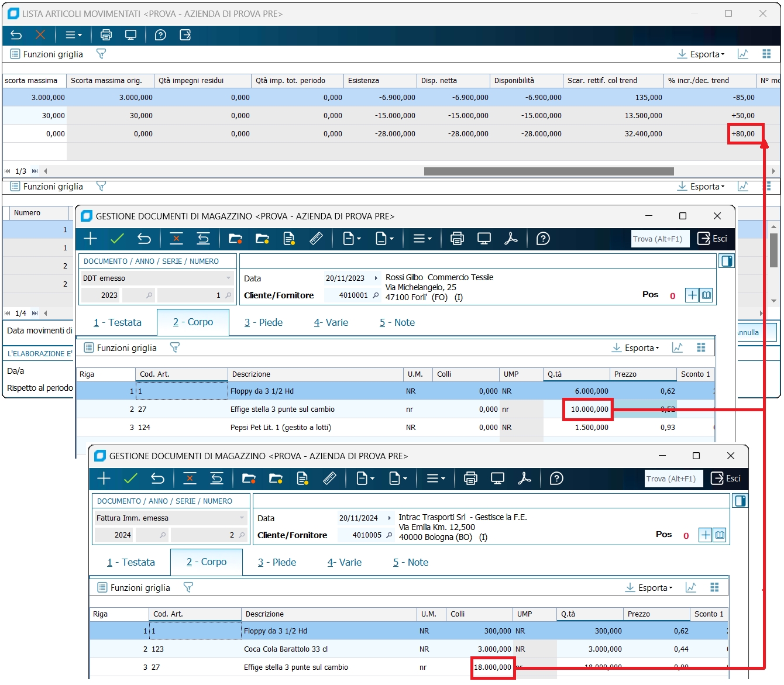Screen dimensions: 784x685
Task: Click the first folder icon in Fattura Imm. emessa toolbar
Action: [249, 479]
